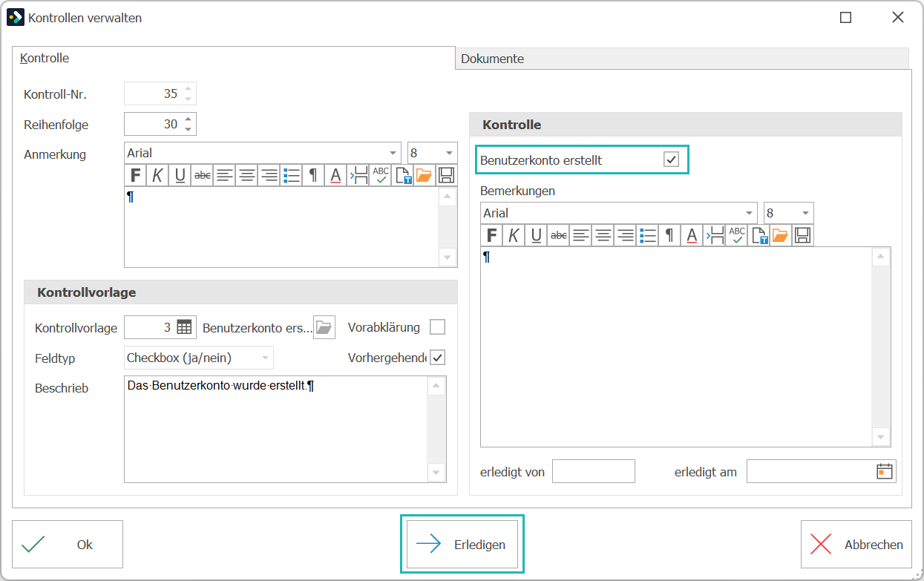Viewport: 924px width, 581px height.
Task: Uncheck the Vorhergehende checkbox
Action: [438, 358]
